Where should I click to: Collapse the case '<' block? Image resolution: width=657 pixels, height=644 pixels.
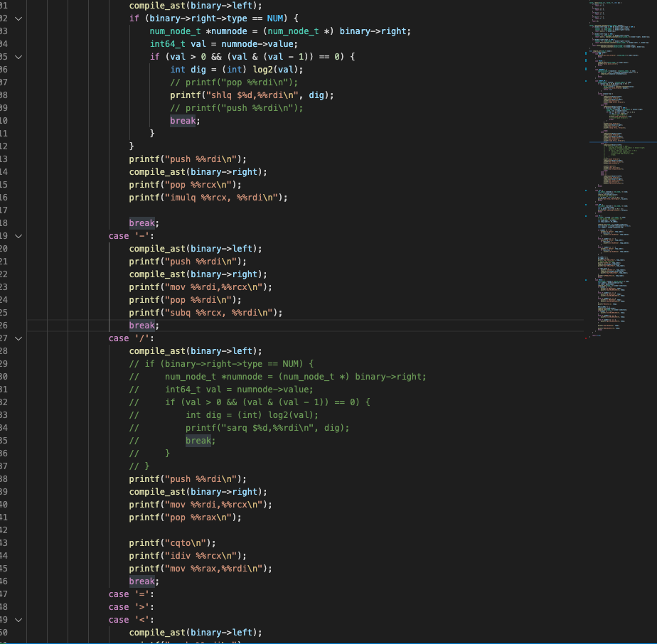[18, 620]
